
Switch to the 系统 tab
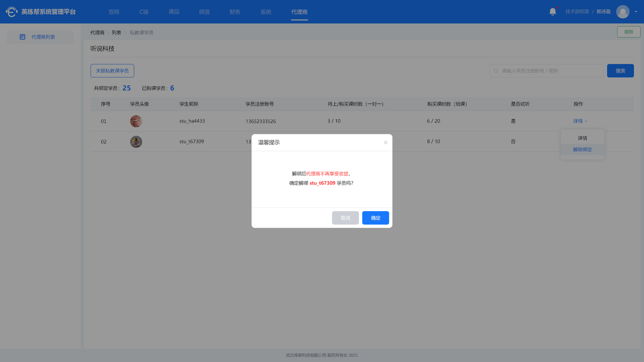[x=266, y=12]
